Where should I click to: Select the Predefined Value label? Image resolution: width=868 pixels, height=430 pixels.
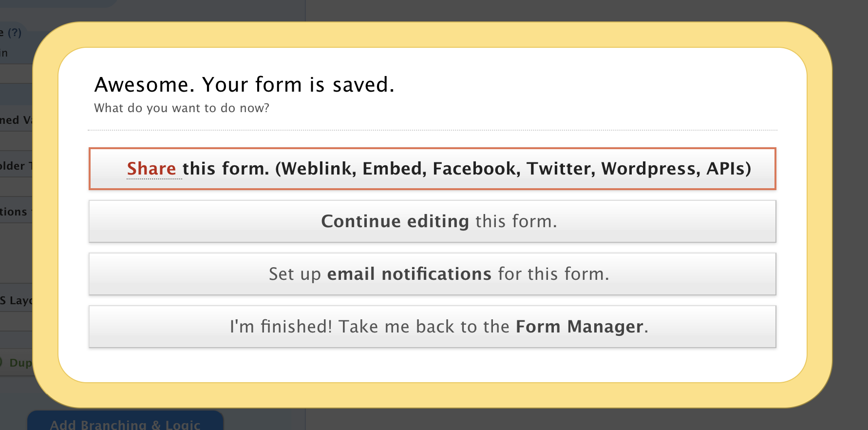click(16, 120)
